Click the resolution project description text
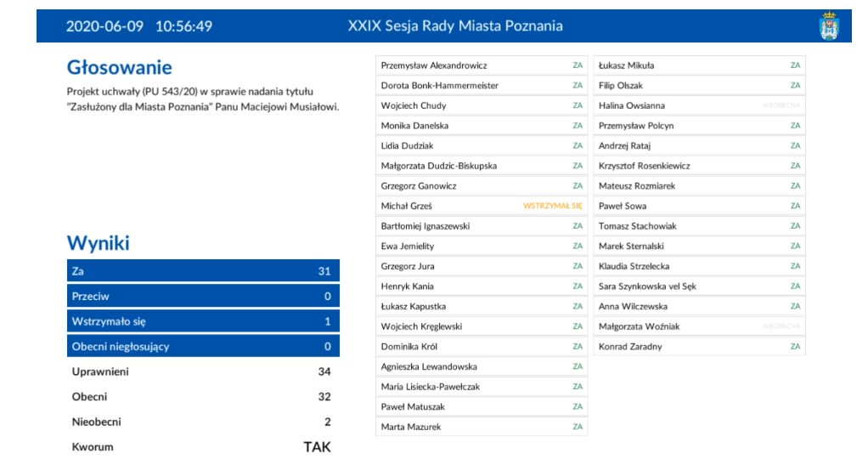This screenshot has width=868, height=459. point(203,99)
